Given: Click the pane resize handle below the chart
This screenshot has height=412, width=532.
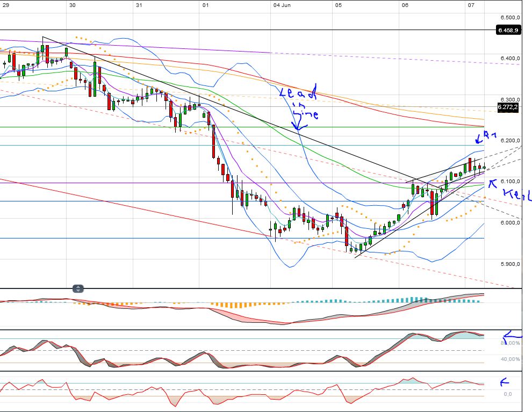Looking at the screenshot, I should [78, 289].
